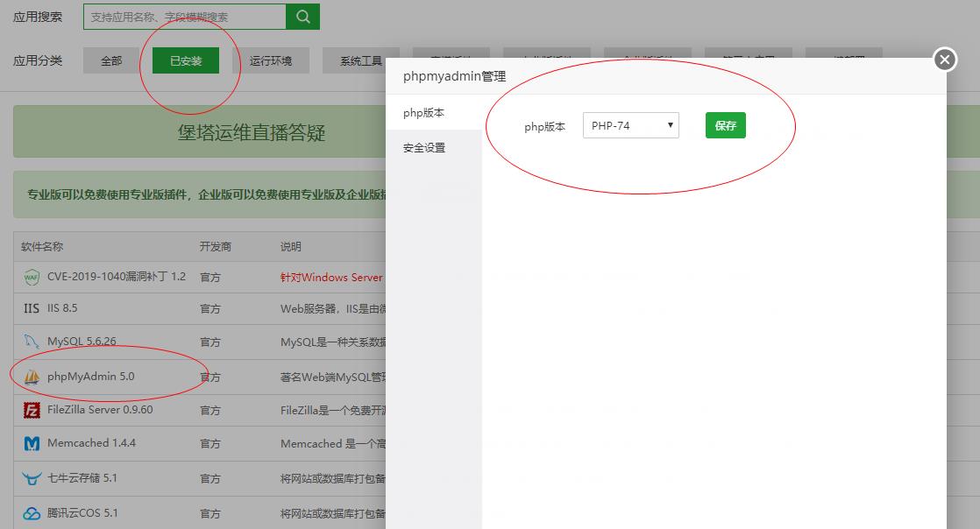Open the Memcached 1.4.4 entry
Viewport: 980px width, 529px height.
point(91,443)
